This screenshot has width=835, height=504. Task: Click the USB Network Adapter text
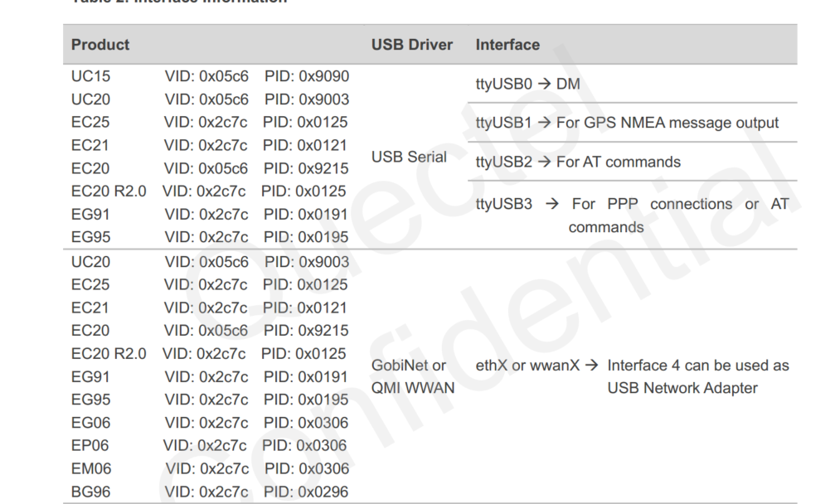tap(682, 388)
